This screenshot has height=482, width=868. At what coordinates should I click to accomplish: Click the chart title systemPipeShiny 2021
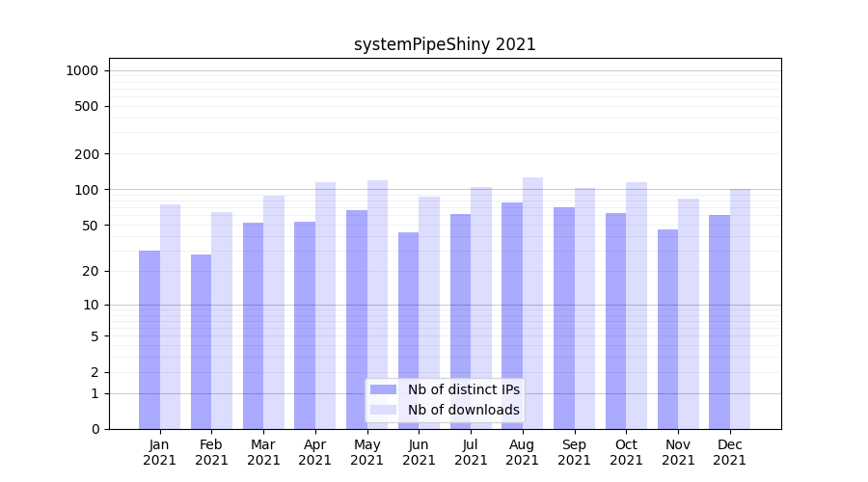tap(445, 44)
